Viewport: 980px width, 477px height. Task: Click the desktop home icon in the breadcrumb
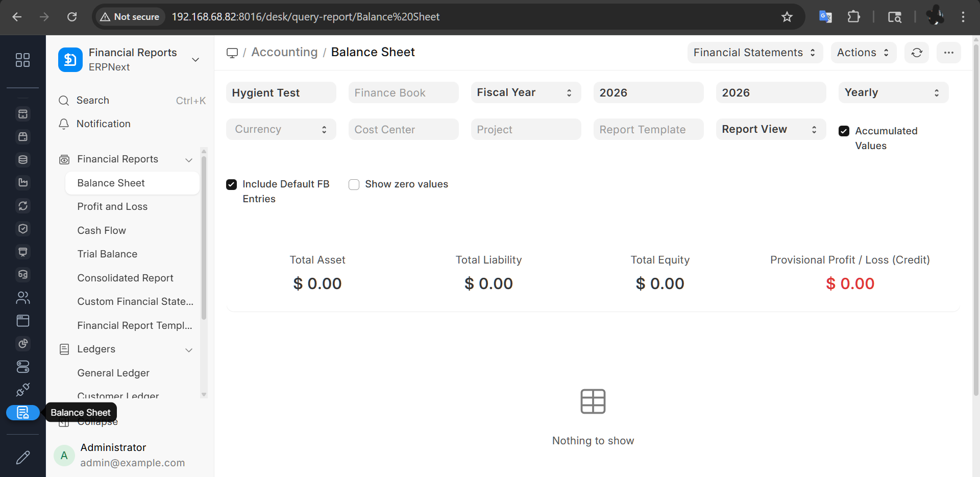[x=232, y=53]
